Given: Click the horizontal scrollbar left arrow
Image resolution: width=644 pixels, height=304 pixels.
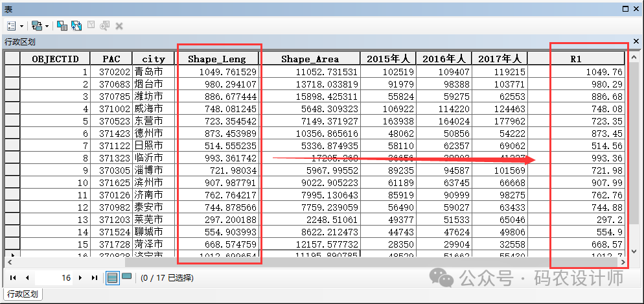Looking at the screenshot, I should 9,263.
